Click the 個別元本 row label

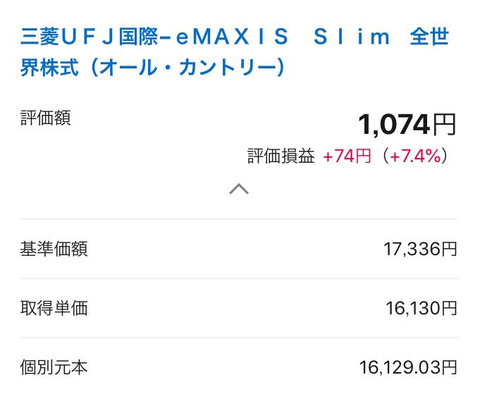54,367
